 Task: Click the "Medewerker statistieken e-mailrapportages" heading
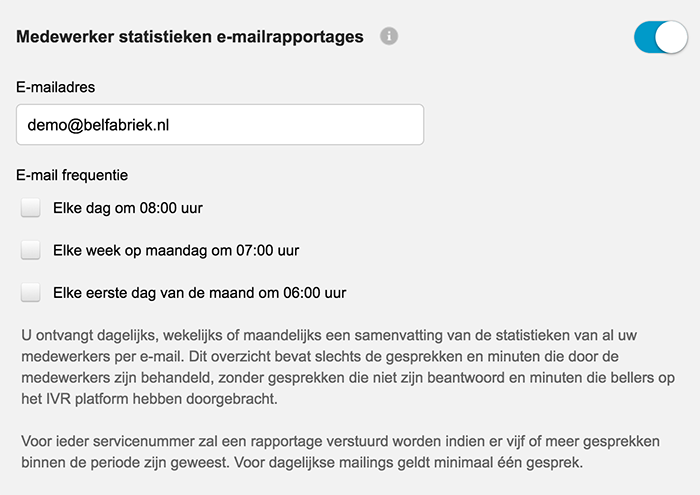click(190, 37)
